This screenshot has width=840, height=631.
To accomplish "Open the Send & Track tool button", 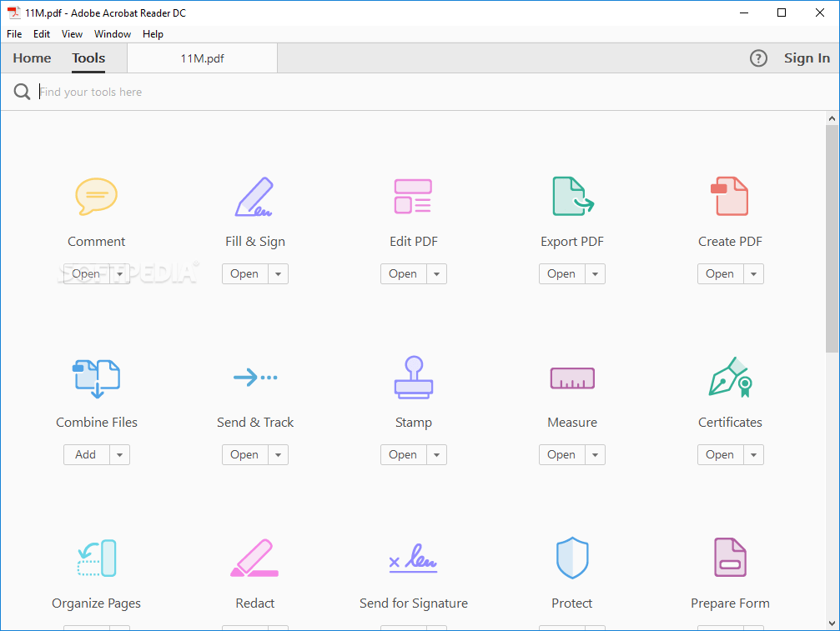I will click(244, 455).
